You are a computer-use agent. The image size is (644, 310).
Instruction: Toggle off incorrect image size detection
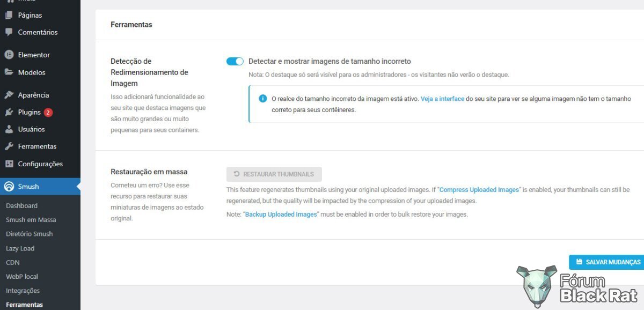point(235,61)
